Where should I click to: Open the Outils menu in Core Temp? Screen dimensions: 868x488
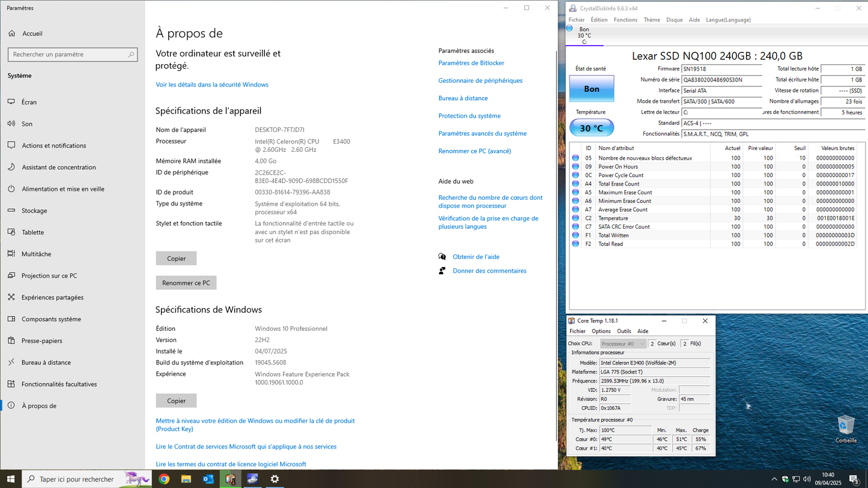(624, 331)
